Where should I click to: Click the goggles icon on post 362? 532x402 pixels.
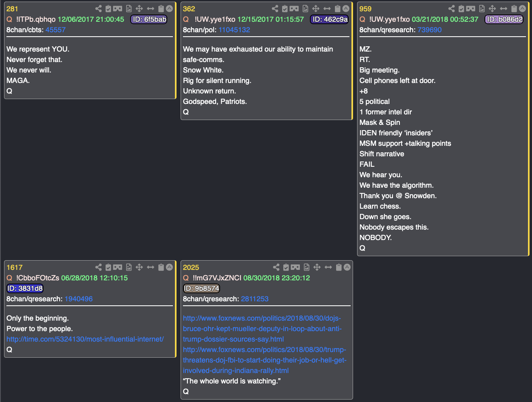tap(294, 8)
